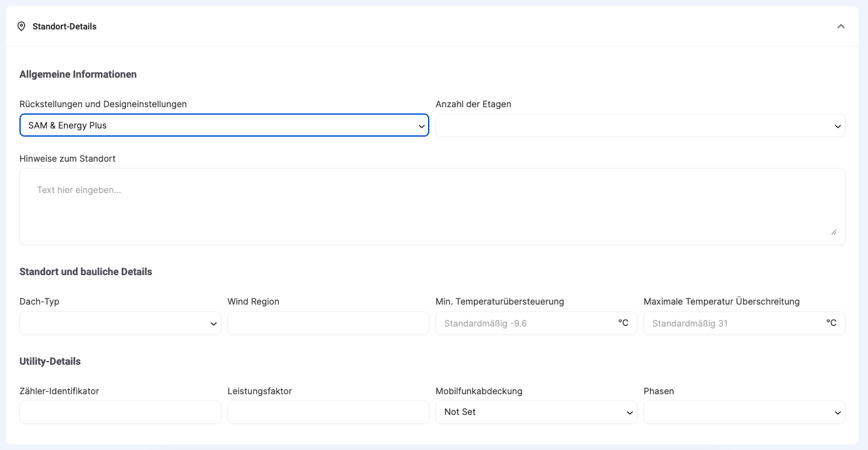The width and height of the screenshot is (868, 450).
Task: Open the Rückstellungen und Designeinstellungen dropdown
Action: (224, 125)
